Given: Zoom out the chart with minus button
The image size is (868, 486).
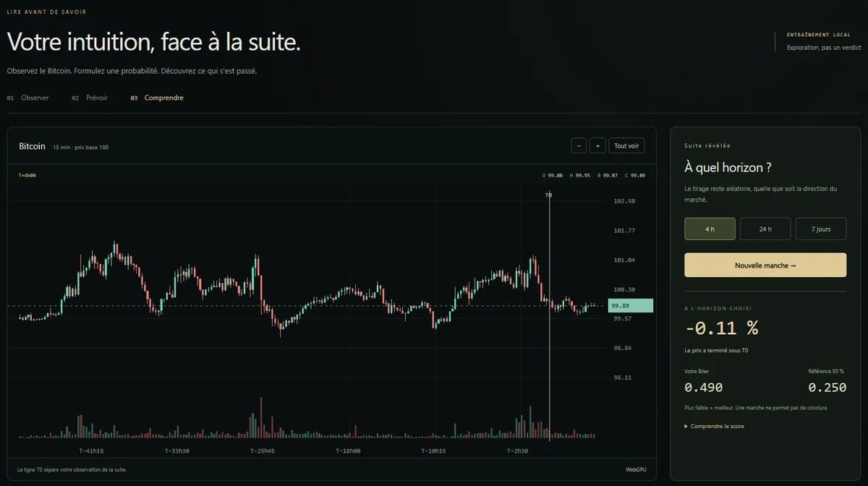Looking at the screenshot, I should (x=579, y=145).
